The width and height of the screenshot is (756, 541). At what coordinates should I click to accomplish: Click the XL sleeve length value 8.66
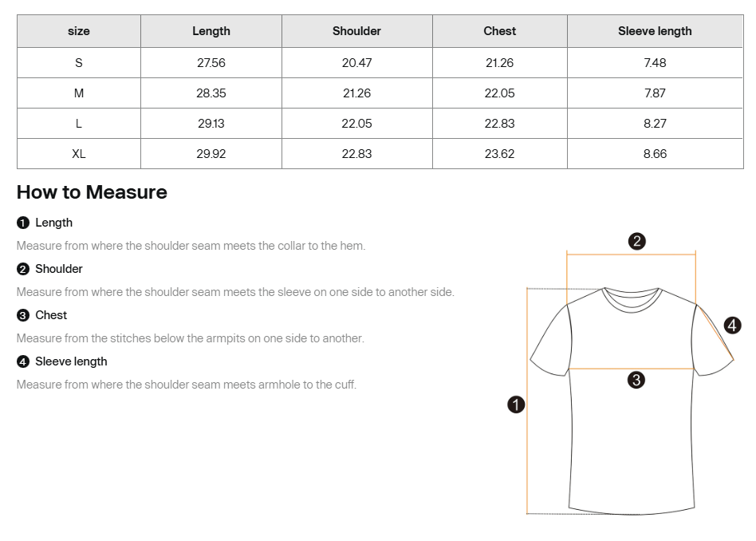click(x=655, y=154)
